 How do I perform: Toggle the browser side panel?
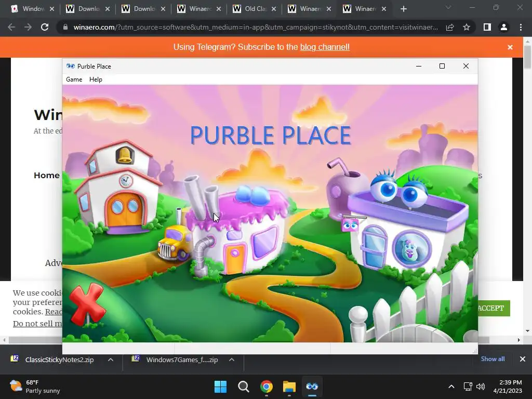[487, 27]
